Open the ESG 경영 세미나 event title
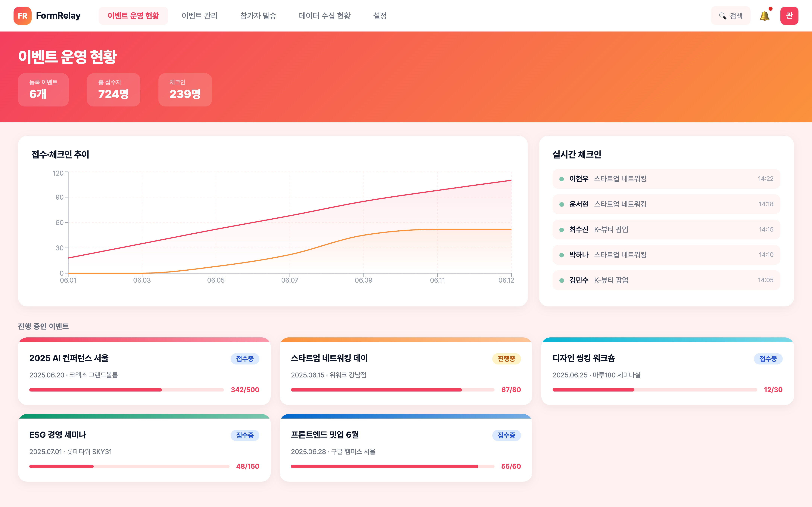This screenshot has width=812, height=507. tap(58, 435)
